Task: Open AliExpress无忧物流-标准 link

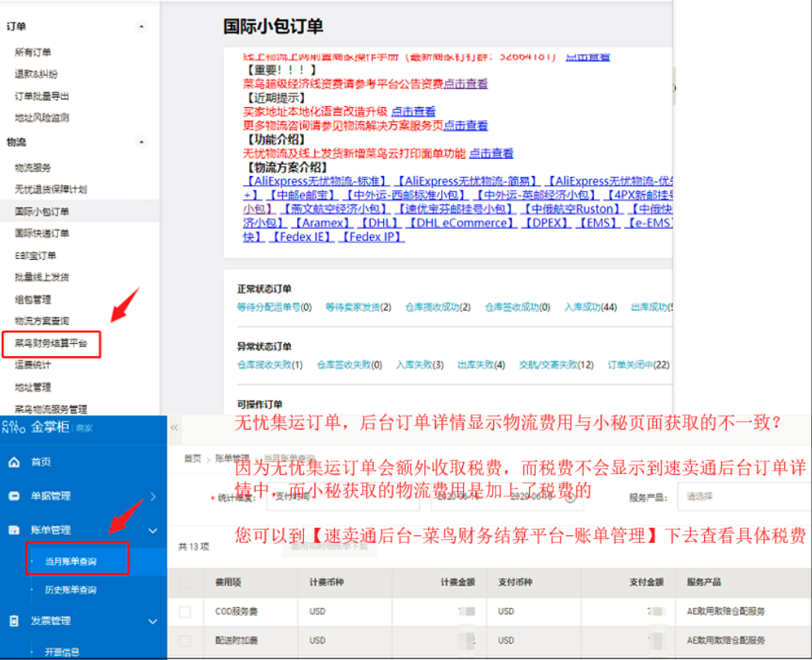Action: click(x=316, y=181)
